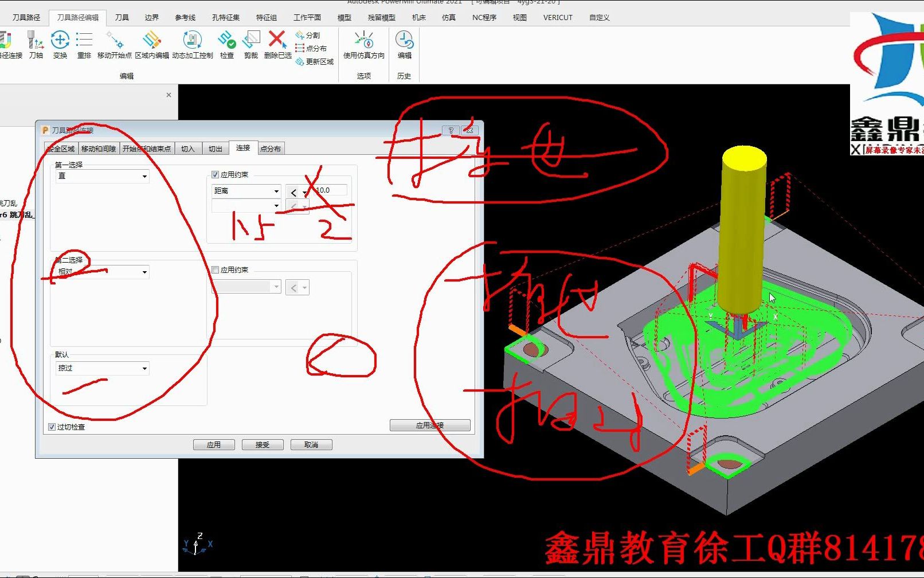Open the 刀具 ribbon tab
Screen dimensions: 924x578
coord(122,17)
